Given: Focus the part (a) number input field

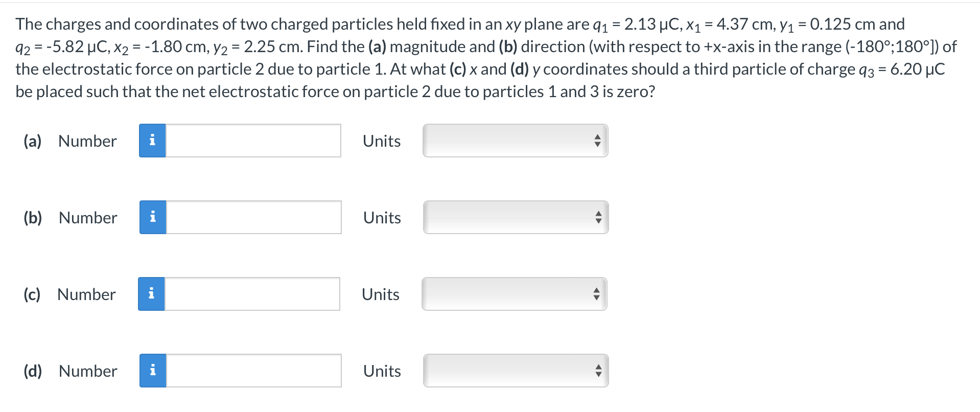Looking at the screenshot, I should tap(253, 141).
